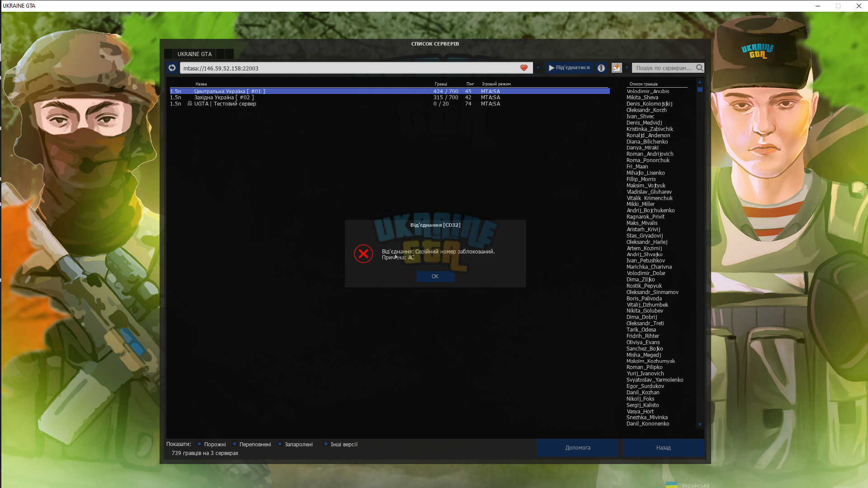The width and height of the screenshot is (868, 488).
Task: Select player Danil_Kononenko
Action: pyautogui.click(x=648, y=424)
